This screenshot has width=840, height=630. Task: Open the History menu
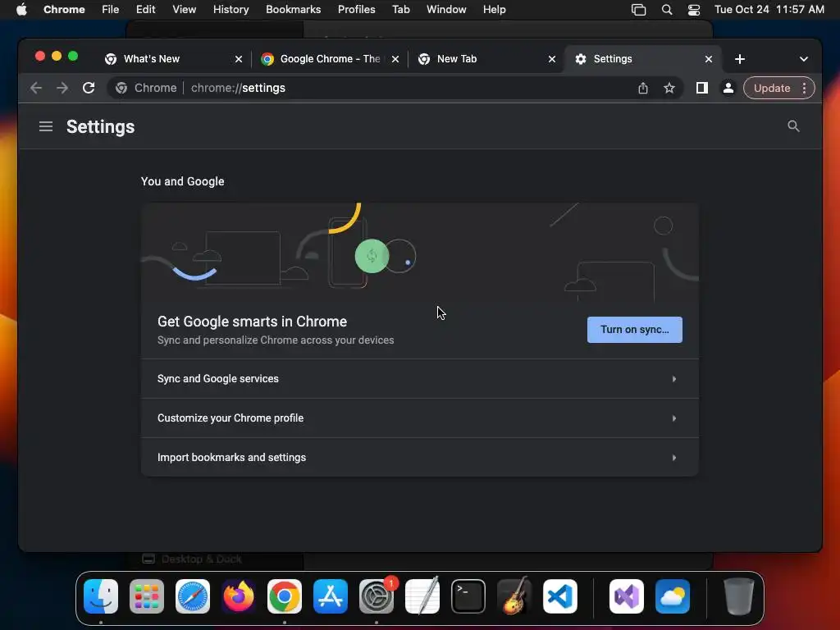(x=231, y=10)
